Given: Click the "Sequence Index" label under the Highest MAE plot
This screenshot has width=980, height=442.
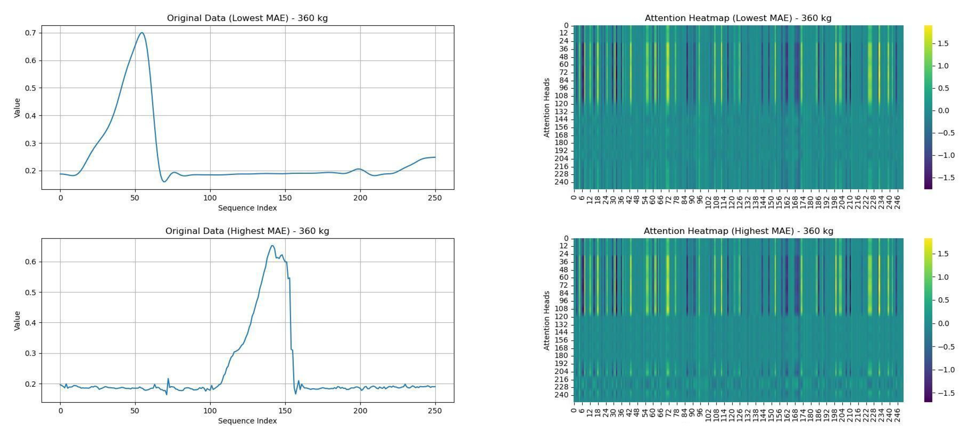Looking at the screenshot, I should coord(247,421).
